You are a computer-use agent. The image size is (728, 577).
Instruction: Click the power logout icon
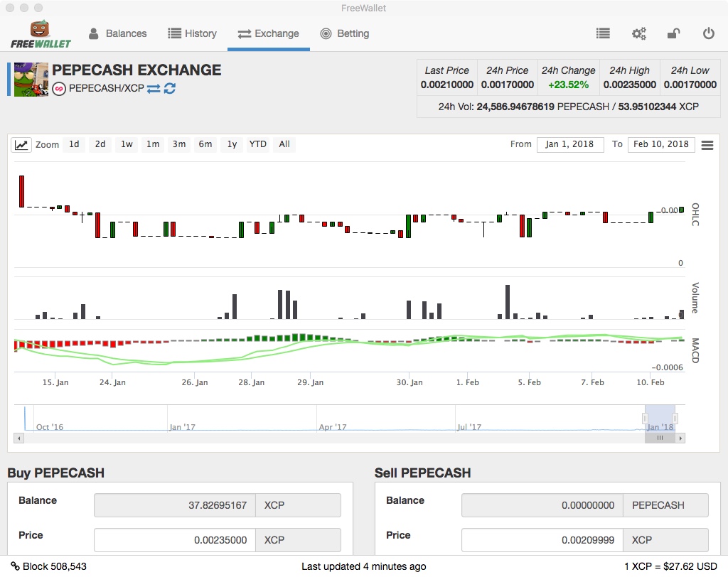pyautogui.click(x=708, y=33)
